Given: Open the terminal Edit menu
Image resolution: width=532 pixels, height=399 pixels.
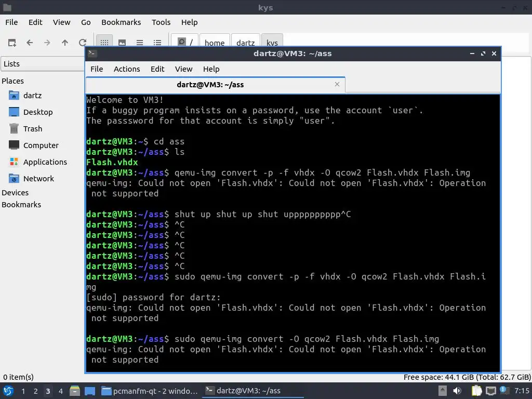Looking at the screenshot, I should (157, 69).
